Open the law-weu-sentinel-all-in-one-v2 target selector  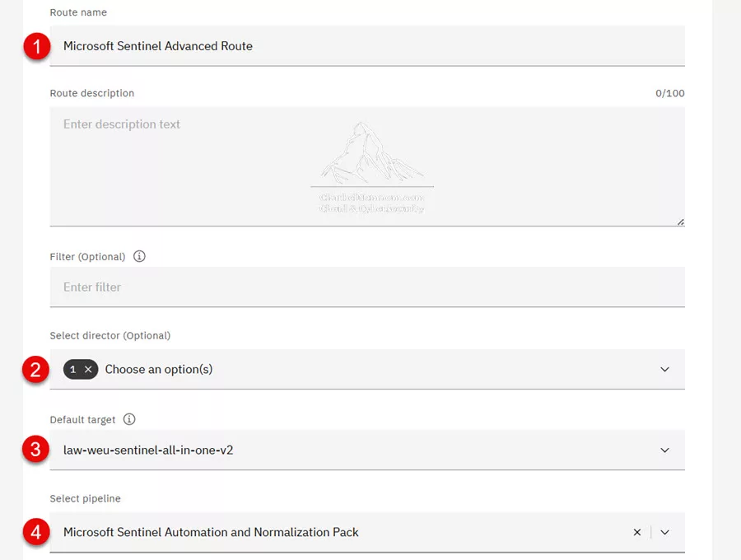coord(367,450)
